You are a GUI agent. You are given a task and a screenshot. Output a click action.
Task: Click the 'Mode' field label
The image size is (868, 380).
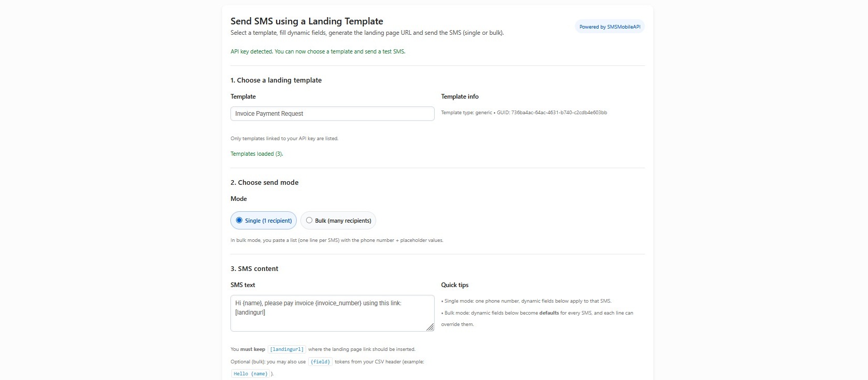pos(239,199)
